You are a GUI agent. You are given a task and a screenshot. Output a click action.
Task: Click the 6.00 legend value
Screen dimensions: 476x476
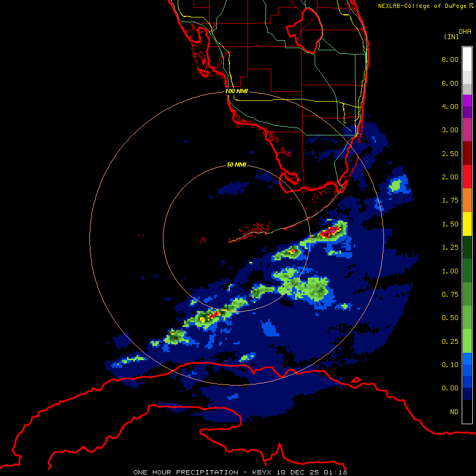[x=450, y=83]
